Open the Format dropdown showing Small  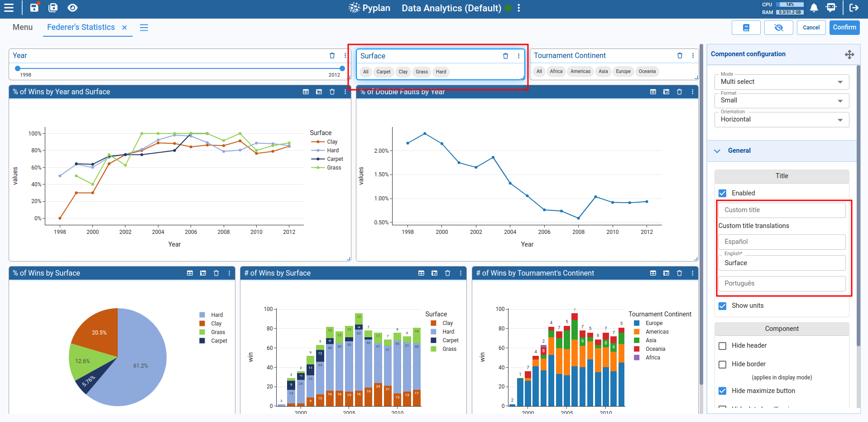[x=781, y=101]
